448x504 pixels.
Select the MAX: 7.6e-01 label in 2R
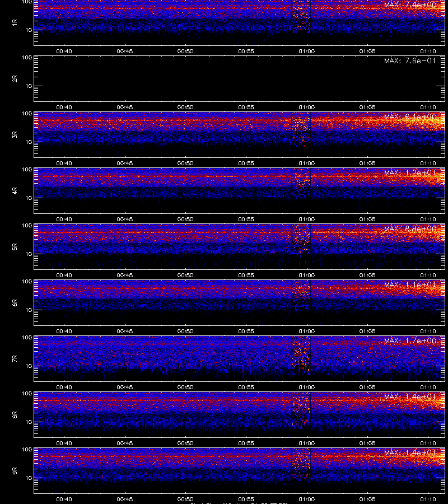pos(410,60)
